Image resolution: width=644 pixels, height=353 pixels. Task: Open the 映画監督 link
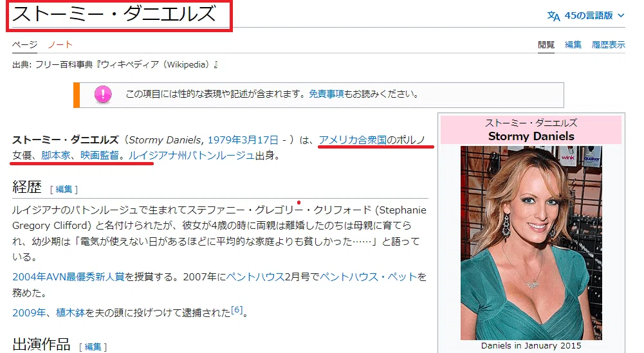click(x=99, y=156)
